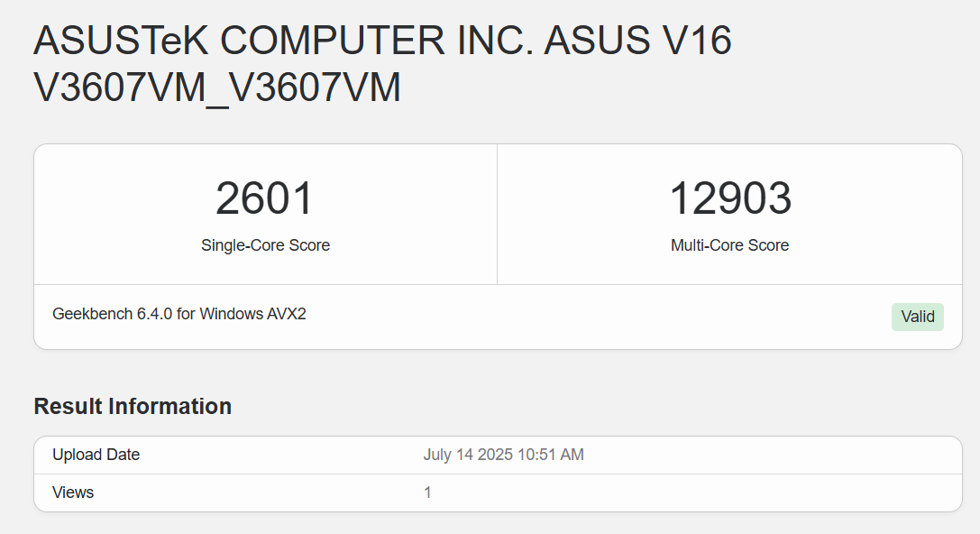Click the green Valid badge
The image size is (980, 534).
(x=917, y=317)
